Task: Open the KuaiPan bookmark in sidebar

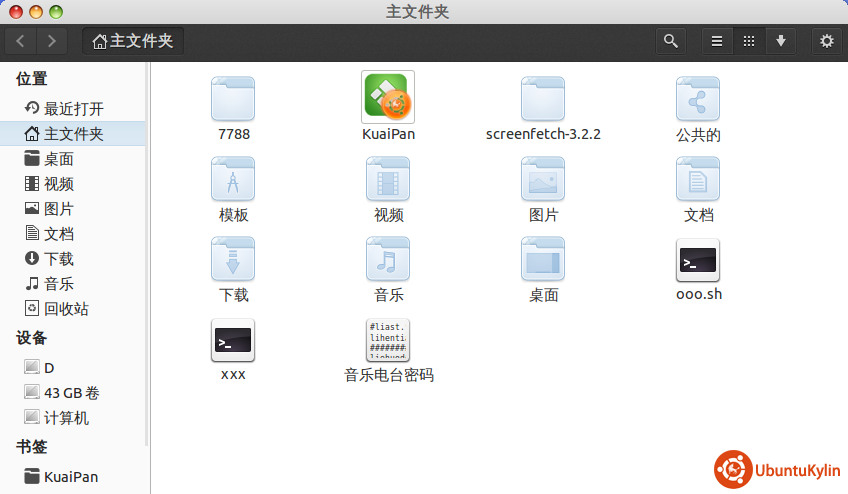Action: pyautogui.click(x=70, y=476)
